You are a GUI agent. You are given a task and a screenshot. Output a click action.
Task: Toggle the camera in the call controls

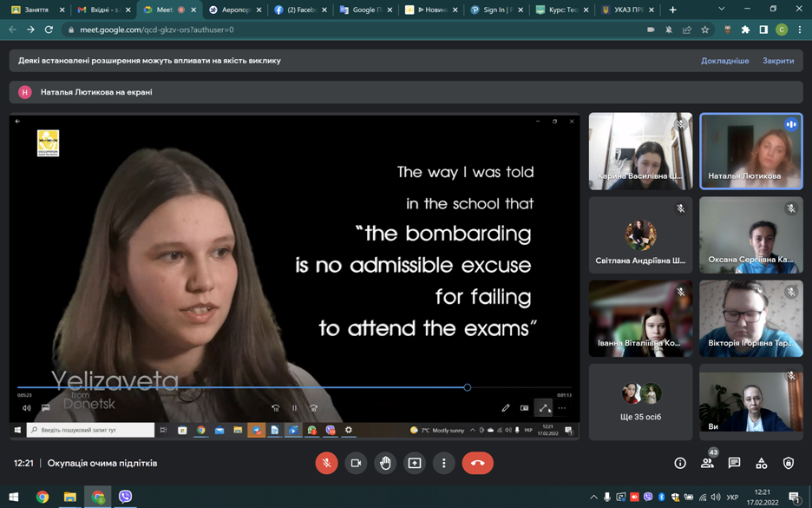356,463
